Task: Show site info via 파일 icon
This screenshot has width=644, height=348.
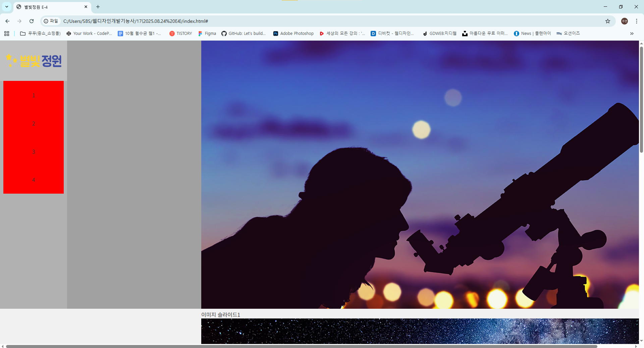Action: coord(51,21)
